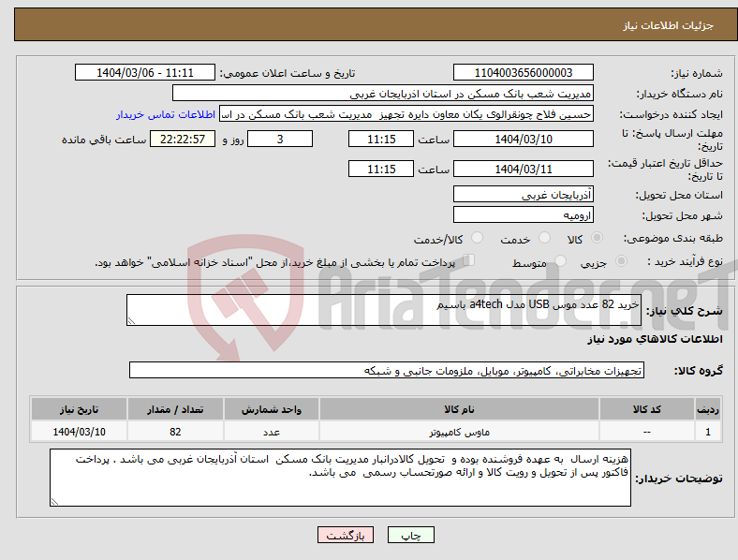Click the نام کالا column header
This screenshot has width=738, height=560.
point(459,409)
